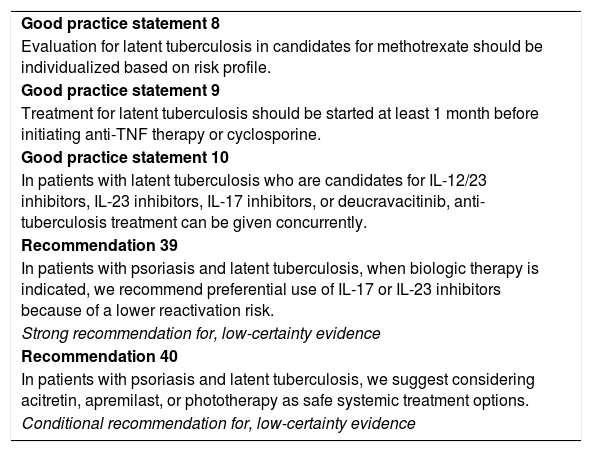The width and height of the screenshot is (592, 452).
Task: Click the Recommendation 39 heading
Action: point(99,245)
